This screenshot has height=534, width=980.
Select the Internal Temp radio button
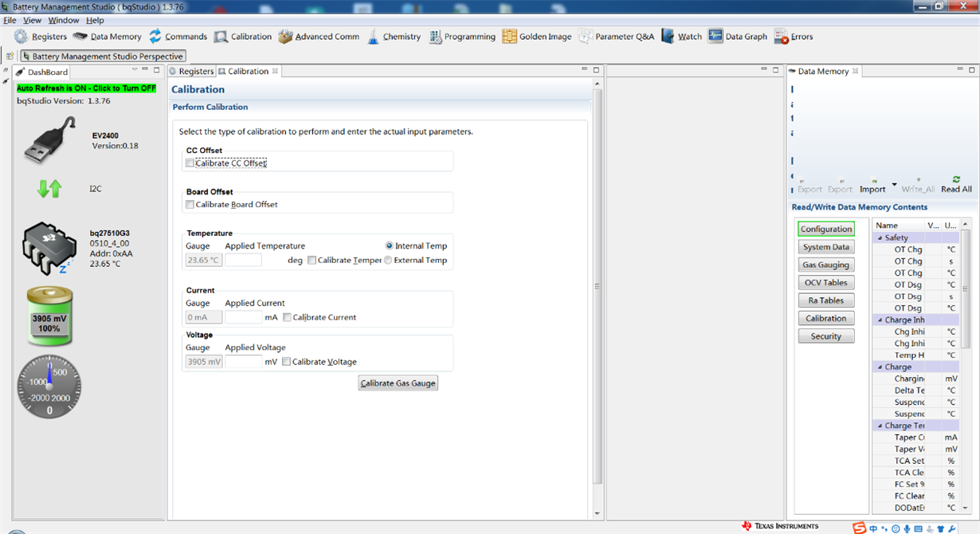(389, 245)
